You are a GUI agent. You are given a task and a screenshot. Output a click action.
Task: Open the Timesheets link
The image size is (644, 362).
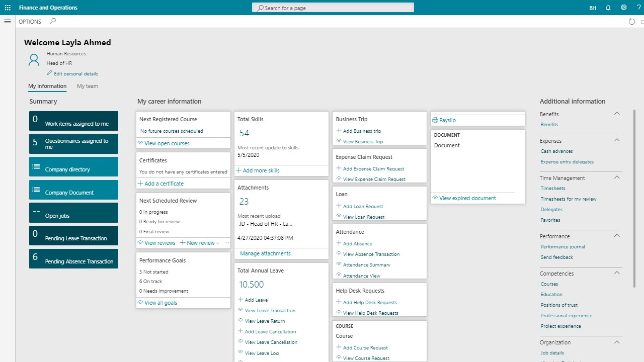[x=553, y=189]
